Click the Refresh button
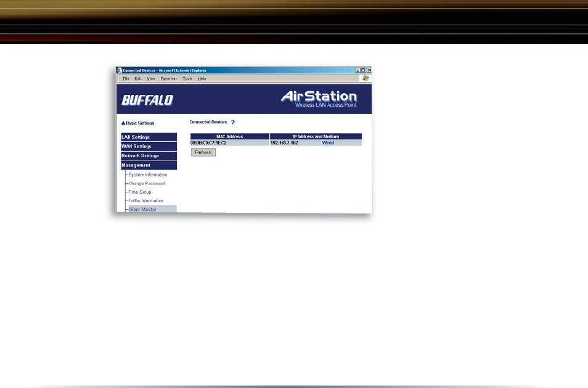 coord(203,152)
